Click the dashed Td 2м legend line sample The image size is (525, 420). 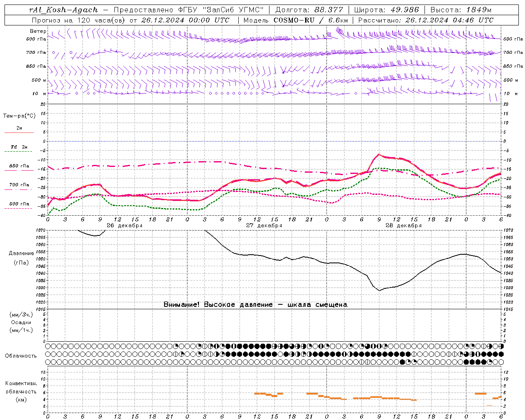[19, 152]
